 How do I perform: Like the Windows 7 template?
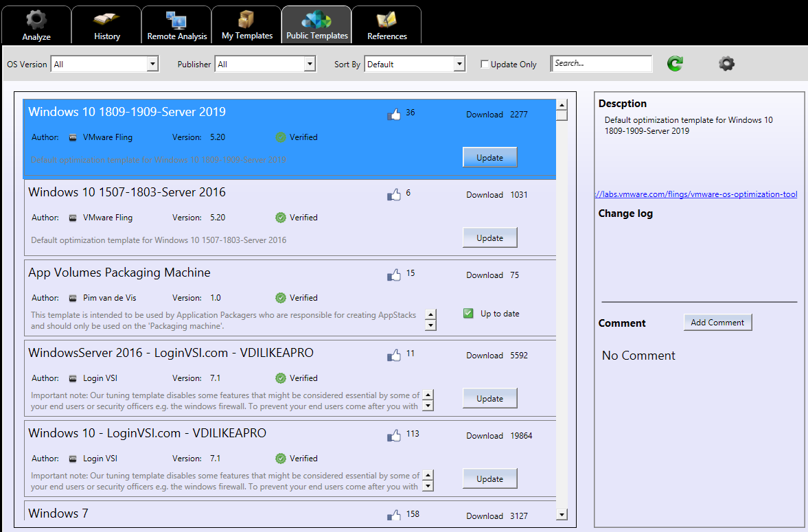pos(393,515)
